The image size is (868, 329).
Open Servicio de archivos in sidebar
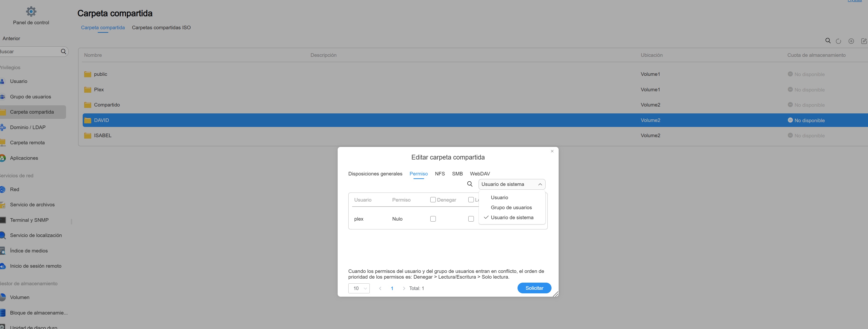point(32,205)
